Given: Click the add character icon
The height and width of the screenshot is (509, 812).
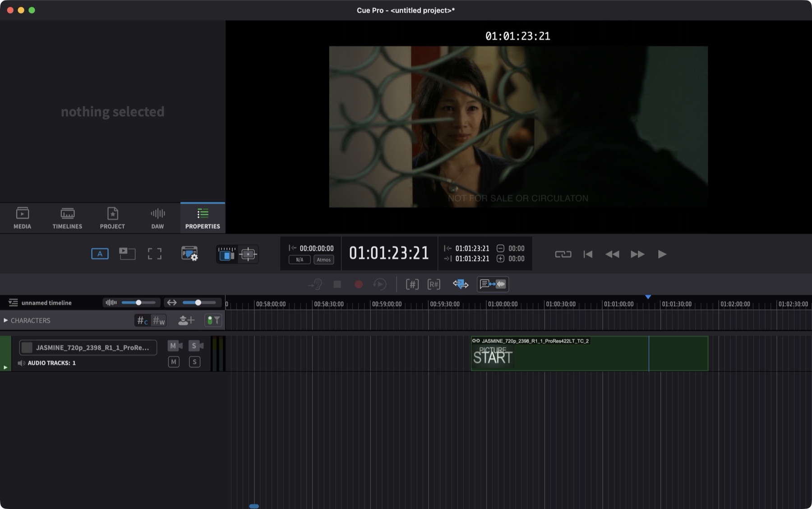Looking at the screenshot, I should click(x=186, y=321).
